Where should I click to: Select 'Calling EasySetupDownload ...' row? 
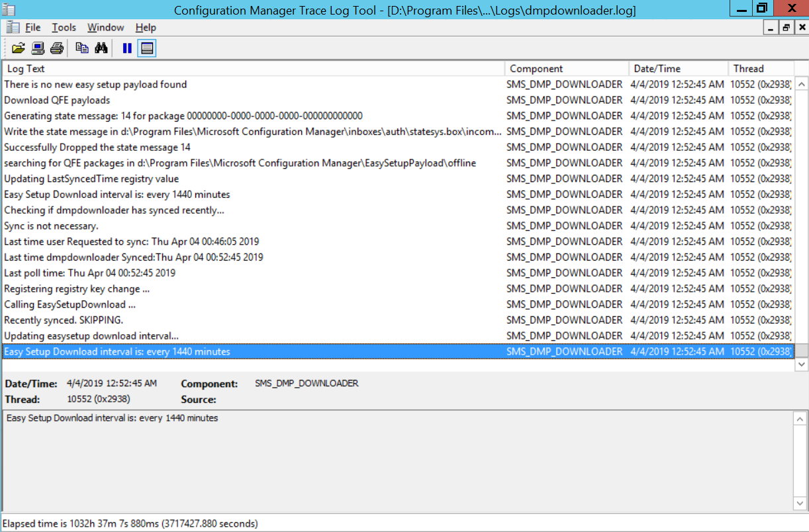[x=398, y=305]
